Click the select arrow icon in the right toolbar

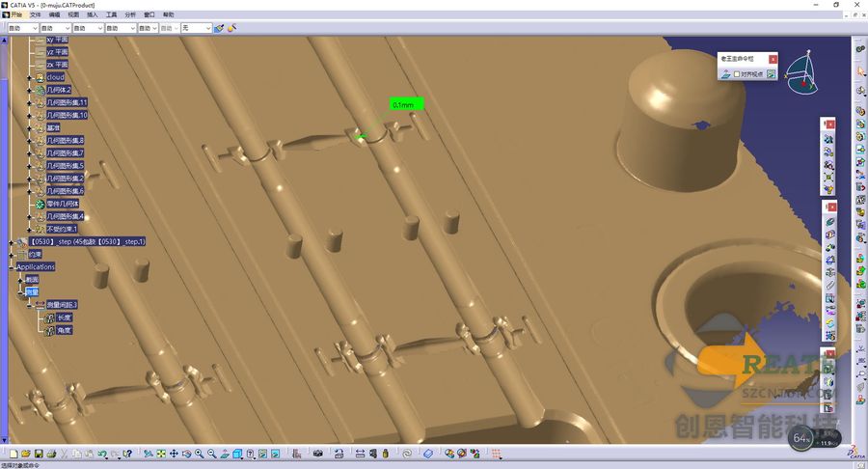(861, 70)
